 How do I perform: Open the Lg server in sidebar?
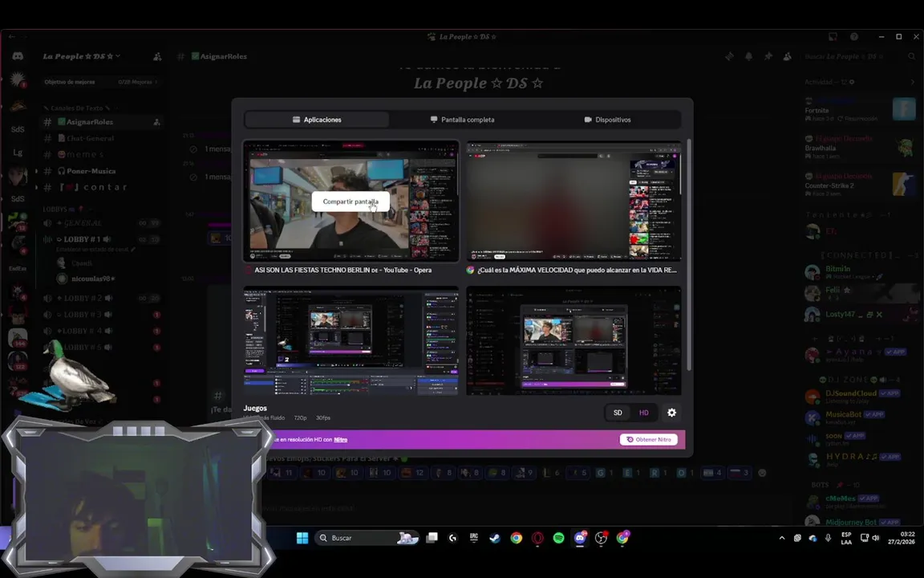[x=18, y=153]
